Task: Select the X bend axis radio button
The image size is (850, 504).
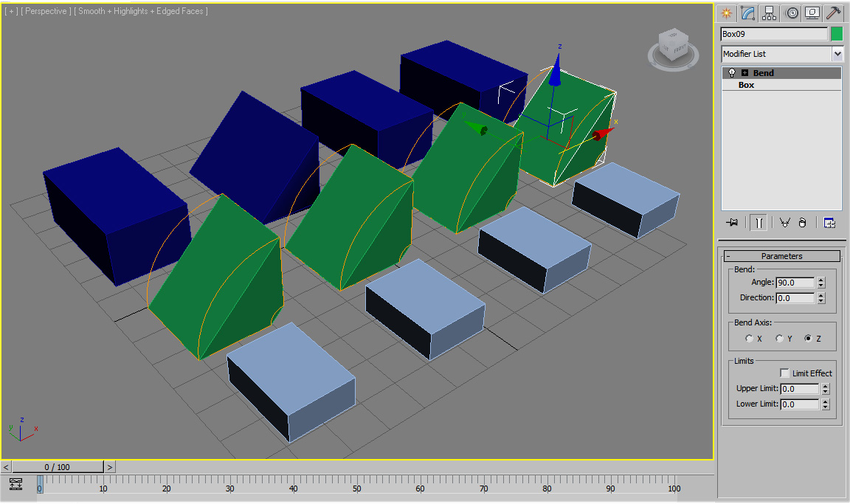Action: point(749,337)
